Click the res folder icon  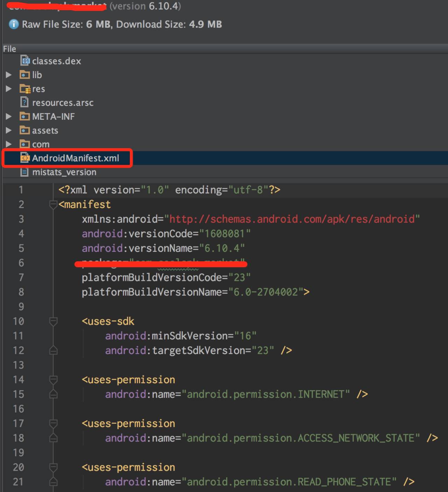[x=25, y=89]
